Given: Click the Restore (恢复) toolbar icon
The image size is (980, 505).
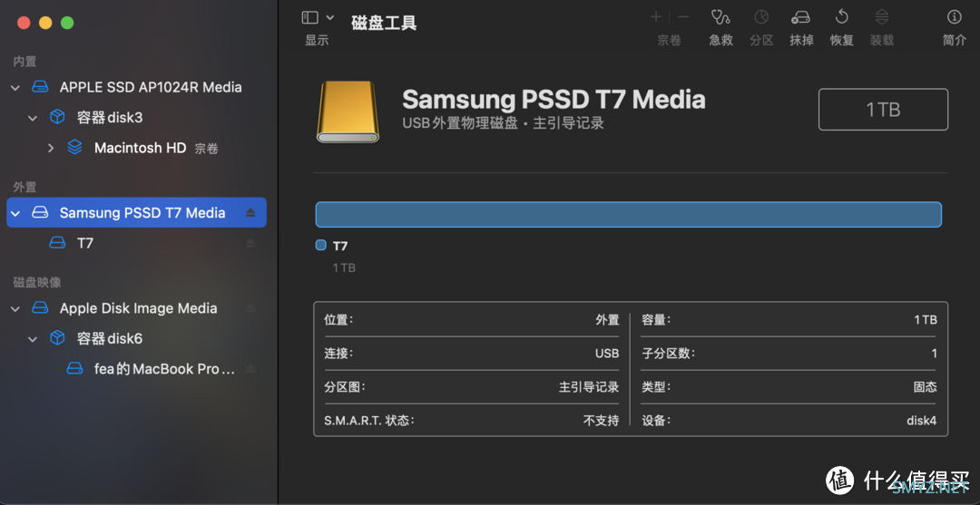Looking at the screenshot, I should [x=841, y=17].
